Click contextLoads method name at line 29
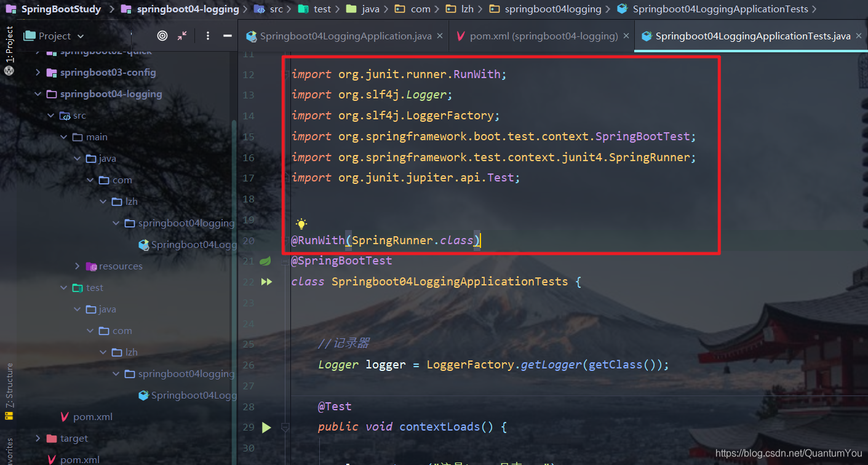This screenshot has width=868, height=465. coord(439,427)
